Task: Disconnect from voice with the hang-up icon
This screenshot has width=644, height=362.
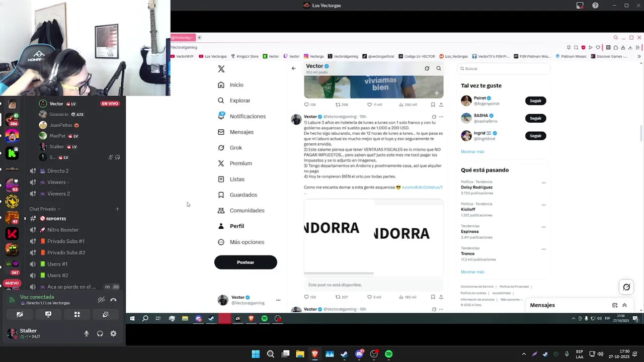Action: point(113,300)
